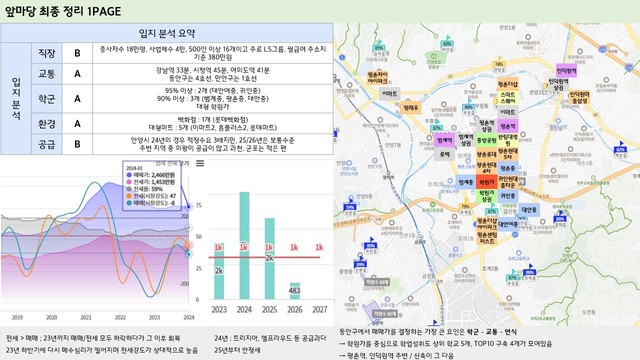Click the 환경 row label

point(47,124)
